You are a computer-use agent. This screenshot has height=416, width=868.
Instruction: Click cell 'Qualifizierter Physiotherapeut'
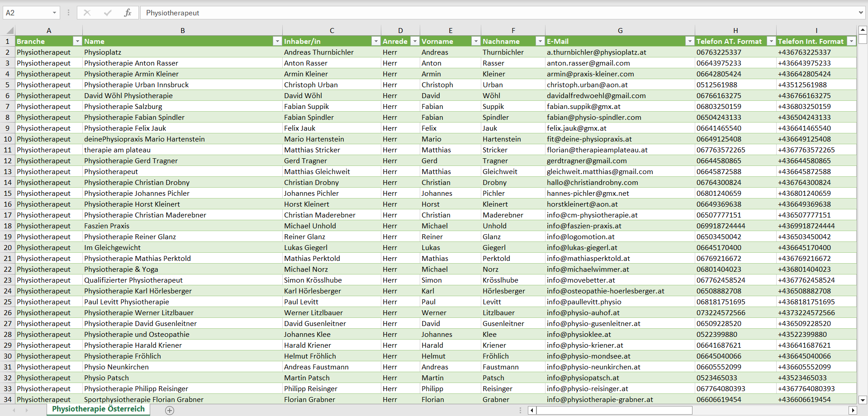pos(183,280)
